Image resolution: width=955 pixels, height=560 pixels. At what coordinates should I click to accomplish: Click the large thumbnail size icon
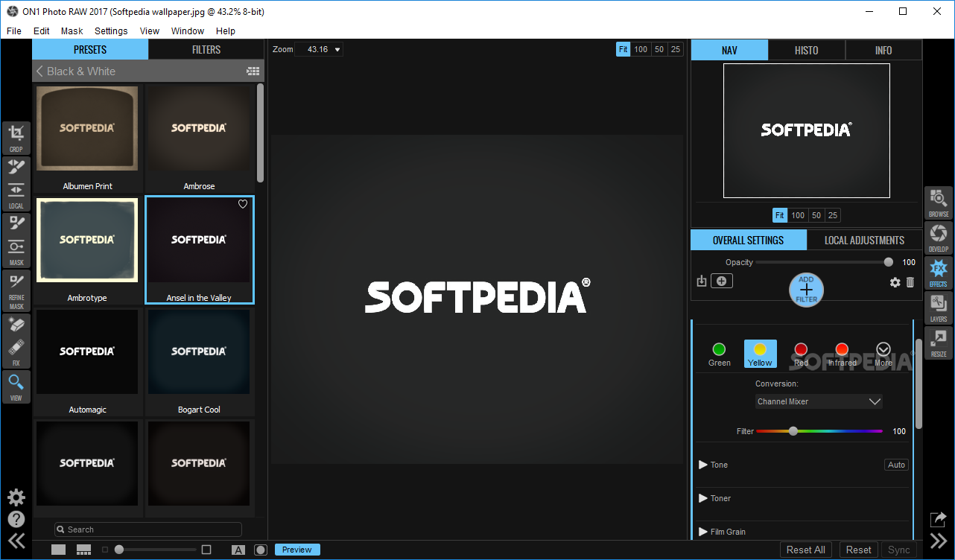point(206,550)
